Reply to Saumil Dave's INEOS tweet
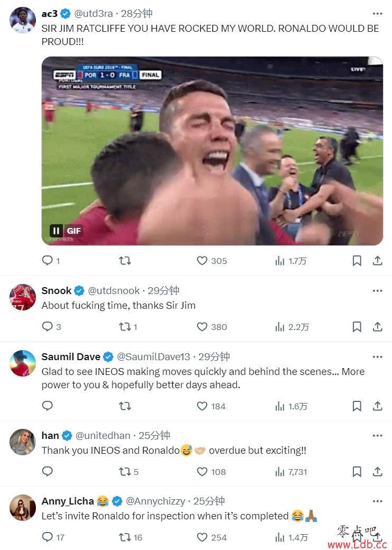The height and width of the screenshot is (550, 392). pos(48,406)
